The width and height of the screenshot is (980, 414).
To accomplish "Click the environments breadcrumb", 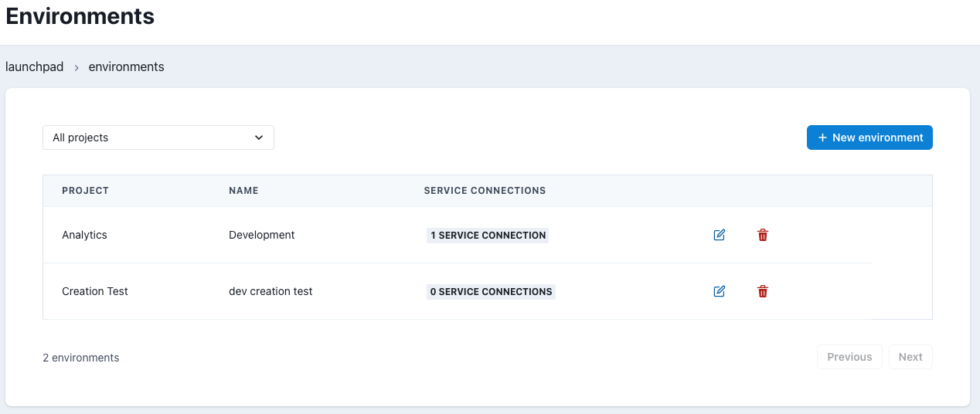I will click(x=127, y=66).
